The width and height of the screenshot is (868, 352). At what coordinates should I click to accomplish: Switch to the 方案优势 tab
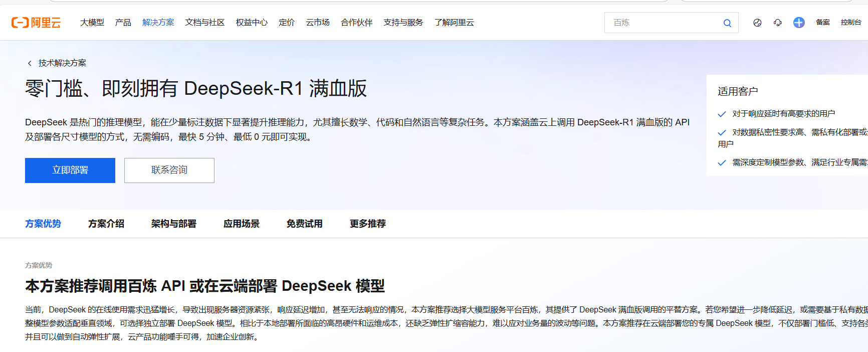point(43,224)
